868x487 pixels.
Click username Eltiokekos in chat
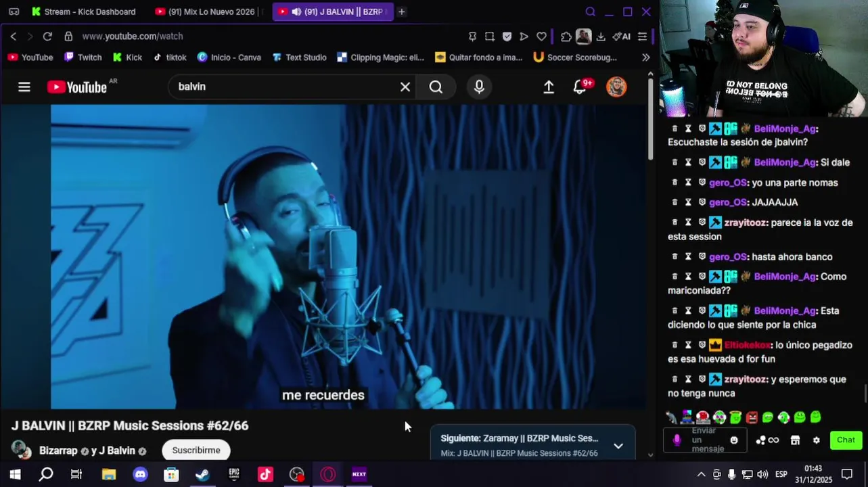point(746,345)
